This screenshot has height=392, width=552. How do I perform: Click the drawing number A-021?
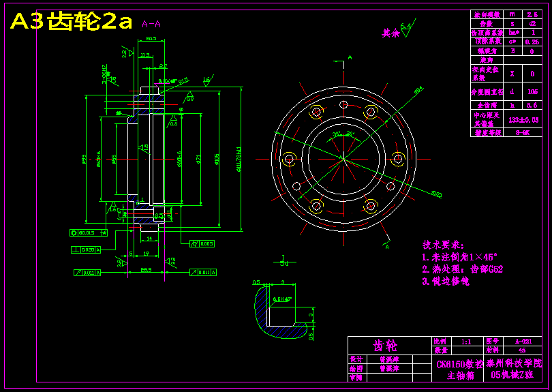(523, 342)
